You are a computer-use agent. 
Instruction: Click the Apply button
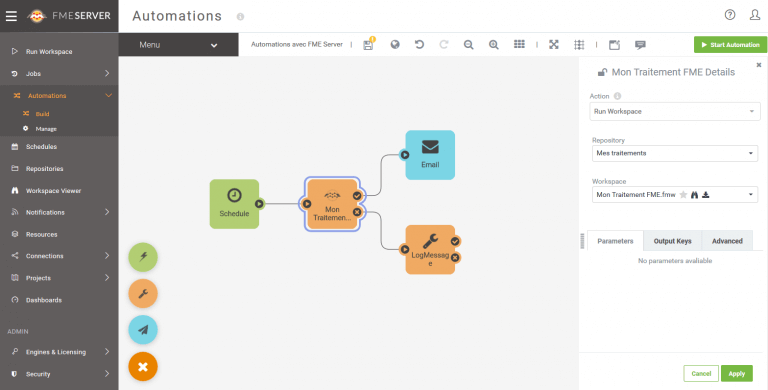(x=736, y=373)
